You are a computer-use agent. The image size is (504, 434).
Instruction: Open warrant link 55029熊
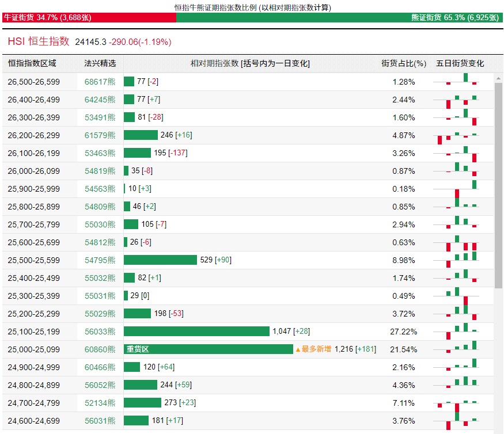pos(100,314)
